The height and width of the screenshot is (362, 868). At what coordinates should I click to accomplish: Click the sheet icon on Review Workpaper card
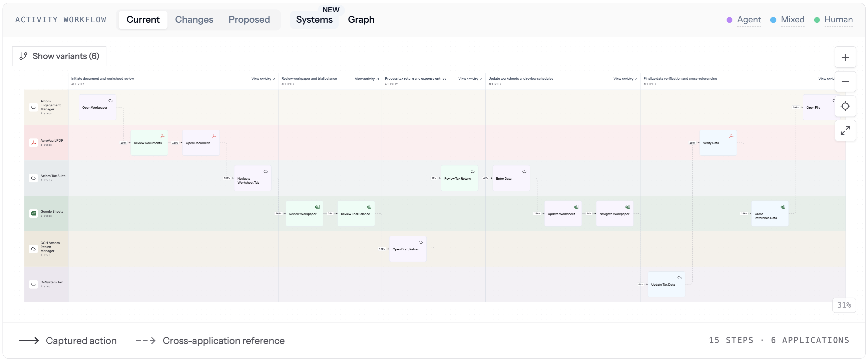click(318, 207)
